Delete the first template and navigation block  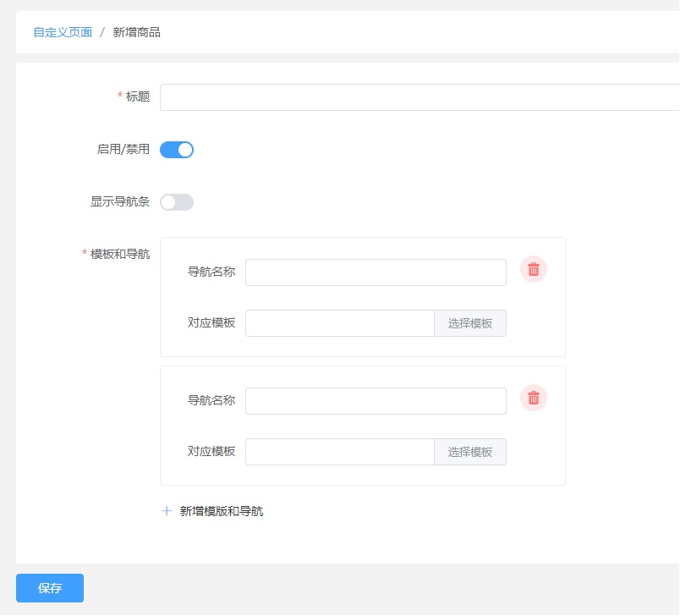(x=534, y=269)
